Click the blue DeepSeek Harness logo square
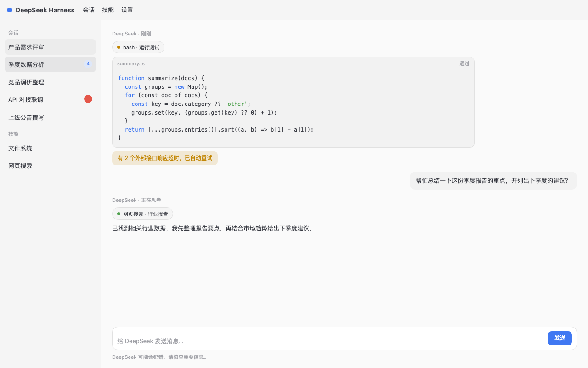588x368 pixels. click(10, 10)
